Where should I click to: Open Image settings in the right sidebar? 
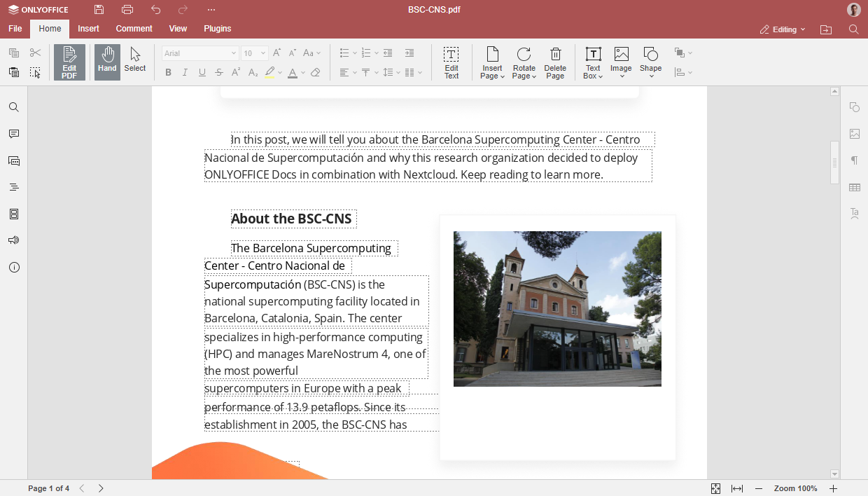(x=854, y=133)
